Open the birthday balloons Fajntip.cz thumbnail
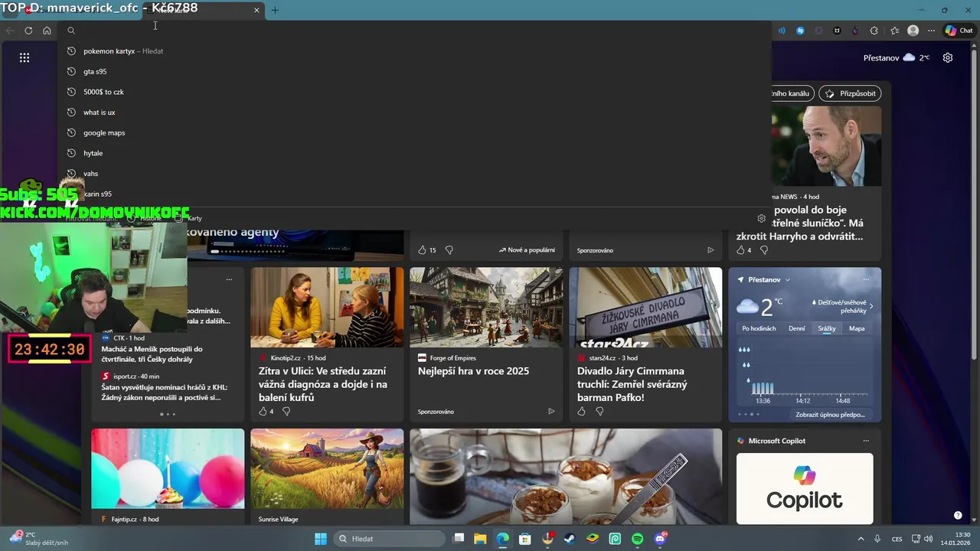 [x=168, y=468]
